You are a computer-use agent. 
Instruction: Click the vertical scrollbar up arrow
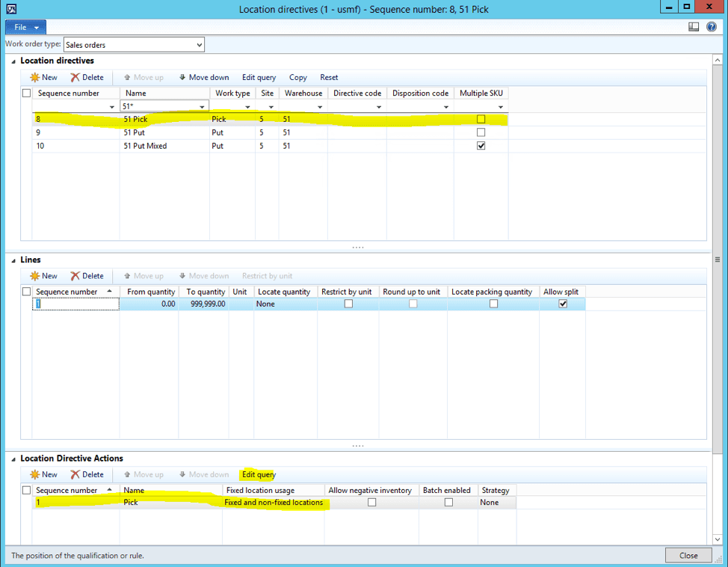tap(718, 61)
